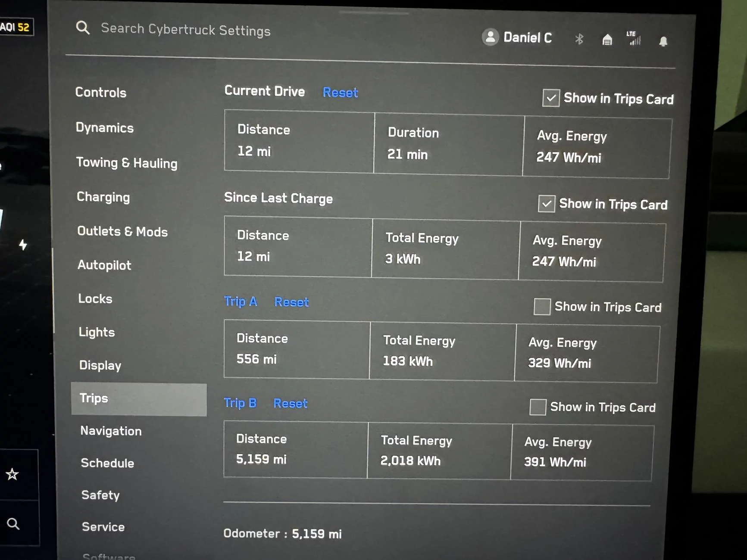This screenshot has height=560, width=747.
Task: Check Show in Trips Card for Trip A
Action: 542,306
